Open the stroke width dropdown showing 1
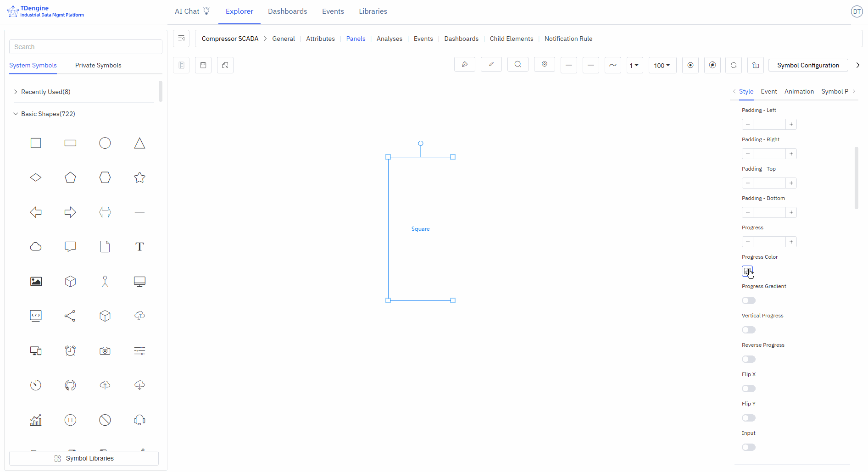This screenshot has width=868, height=472. pos(634,65)
